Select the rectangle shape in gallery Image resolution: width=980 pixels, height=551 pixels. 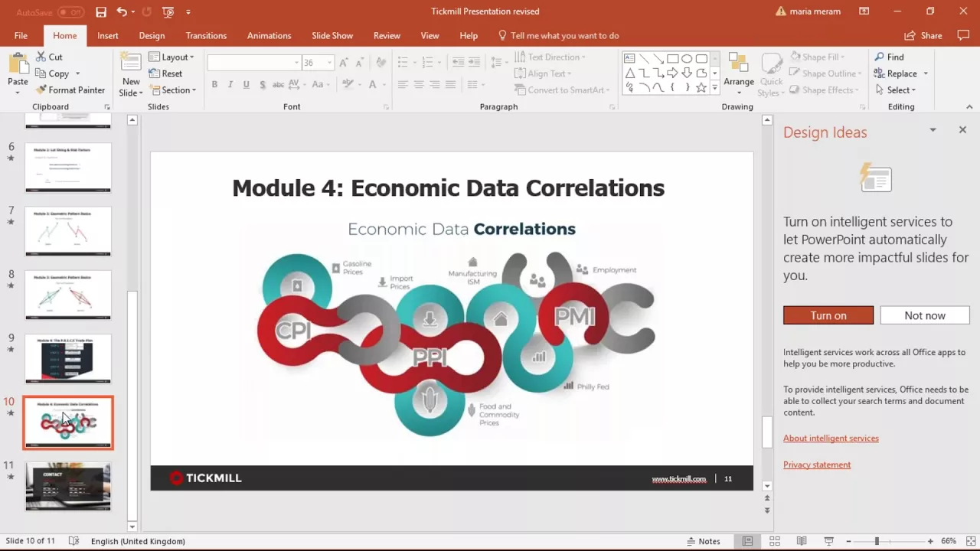pos(672,58)
